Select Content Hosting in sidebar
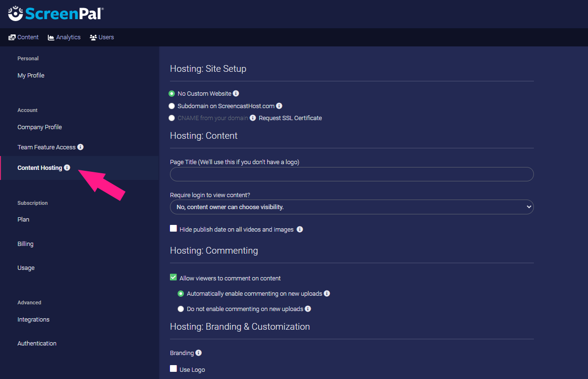 tap(40, 167)
